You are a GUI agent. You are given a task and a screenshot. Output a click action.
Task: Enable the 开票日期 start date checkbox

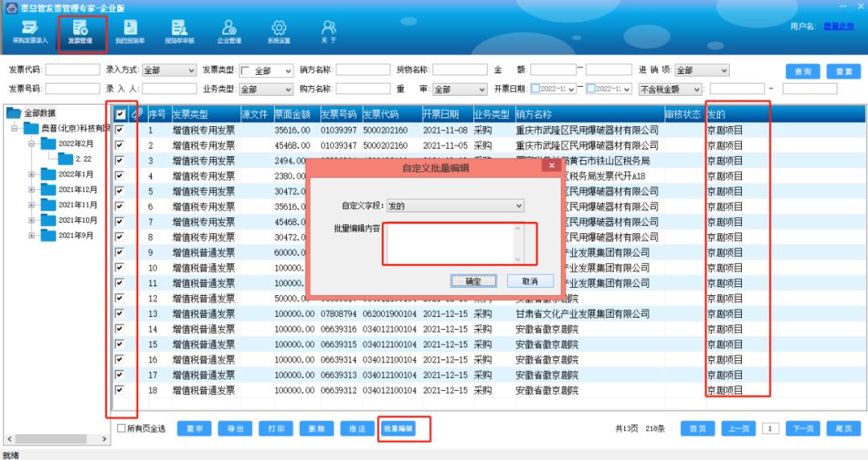coord(535,88)
